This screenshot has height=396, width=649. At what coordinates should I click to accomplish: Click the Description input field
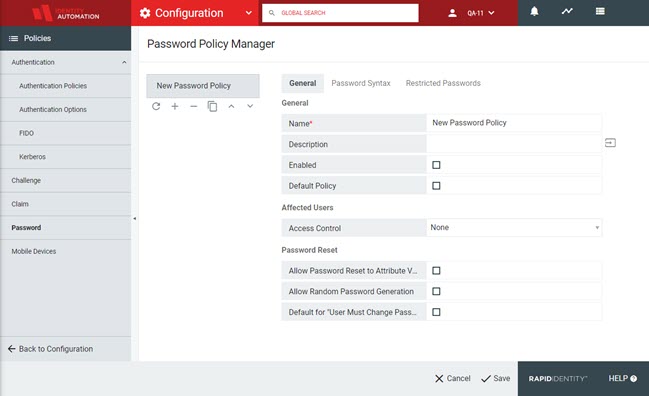(514, 144)
